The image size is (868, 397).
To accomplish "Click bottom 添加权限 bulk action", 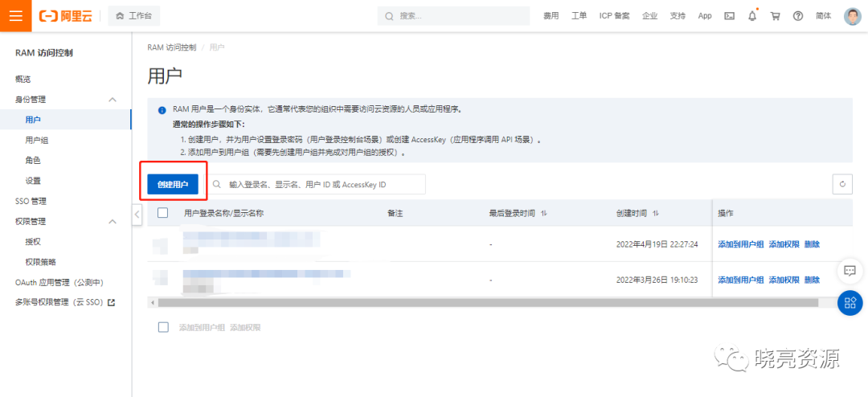I will (245, 328).
